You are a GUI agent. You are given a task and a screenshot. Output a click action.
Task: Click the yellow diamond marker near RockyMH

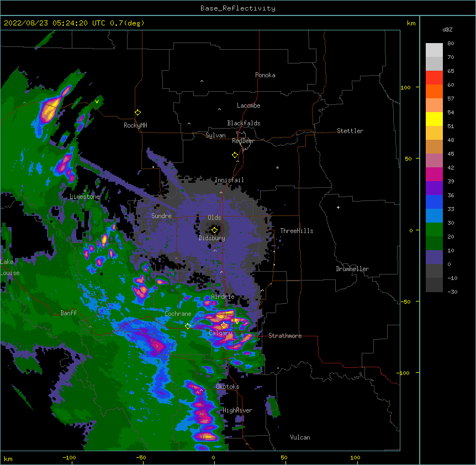click(137, 113)
